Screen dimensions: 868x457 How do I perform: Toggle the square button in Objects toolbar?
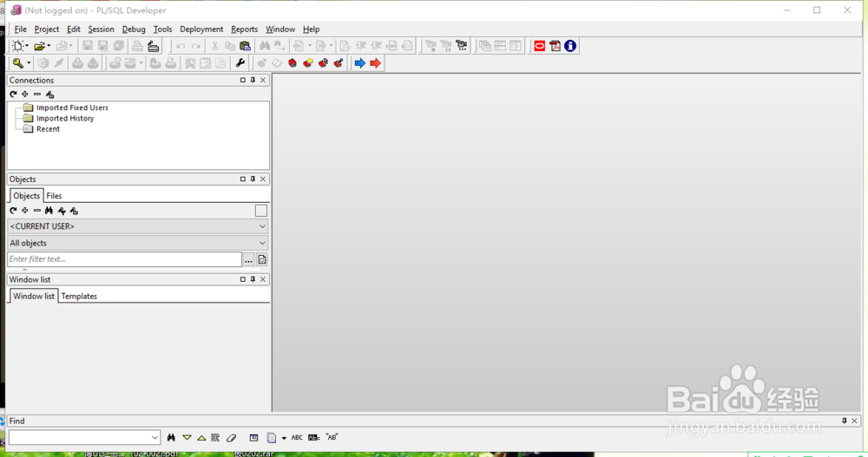(x=260, y=211)
